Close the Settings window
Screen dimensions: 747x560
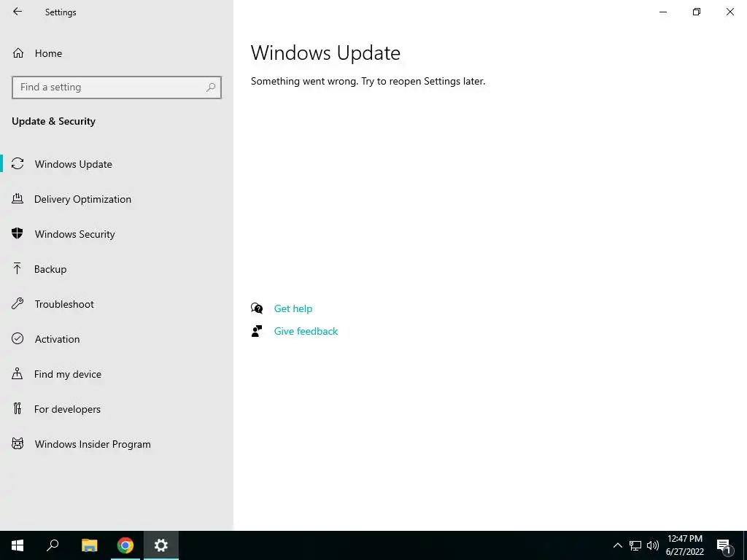click(729, 12)
